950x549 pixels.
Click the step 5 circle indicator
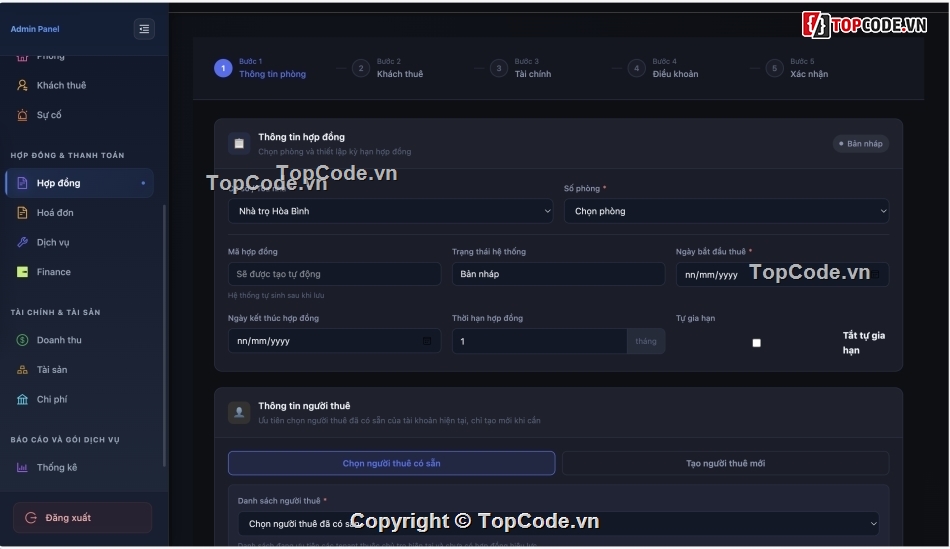click(x=774, y=68)
